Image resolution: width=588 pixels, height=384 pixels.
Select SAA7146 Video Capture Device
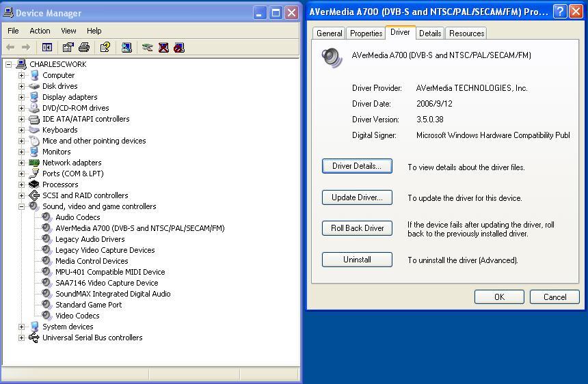(x=107, y=283)
